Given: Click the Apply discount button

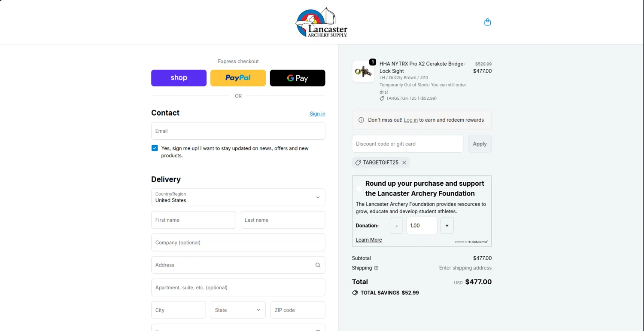Looking at the screenshot, I should click(480, 144).
